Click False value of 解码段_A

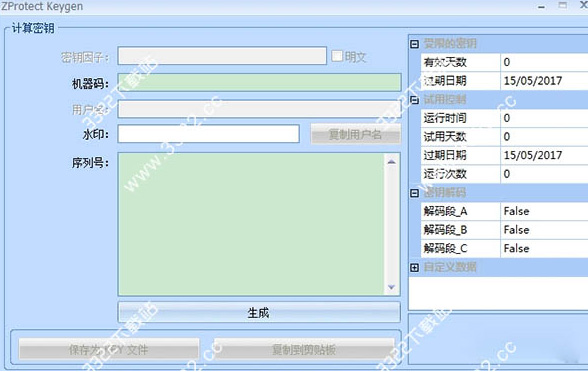point(516,211)
